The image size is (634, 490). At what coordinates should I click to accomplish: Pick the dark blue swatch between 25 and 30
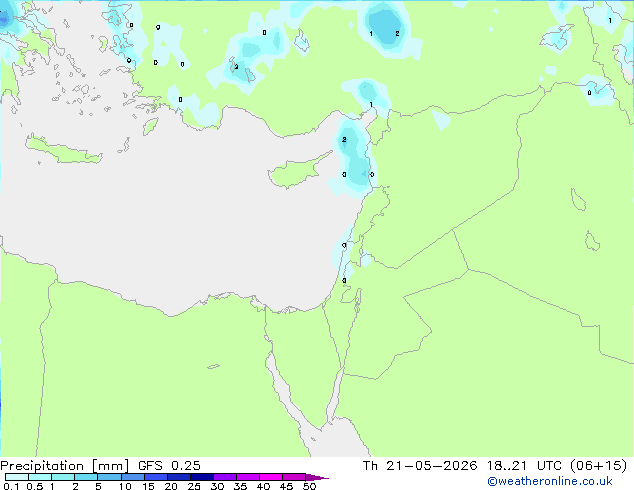pyautogui.click(x=202, y=477)
